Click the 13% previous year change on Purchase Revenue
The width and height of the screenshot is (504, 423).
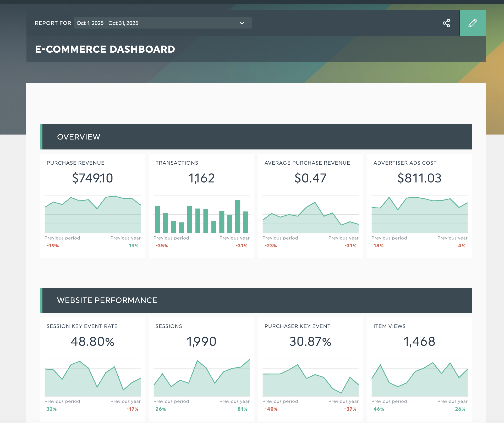[134, 246]
